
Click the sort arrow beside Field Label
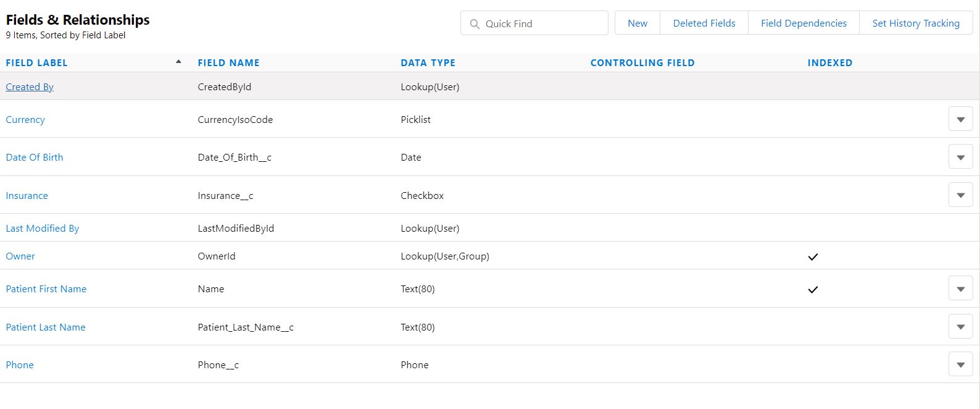click(178, 62)
